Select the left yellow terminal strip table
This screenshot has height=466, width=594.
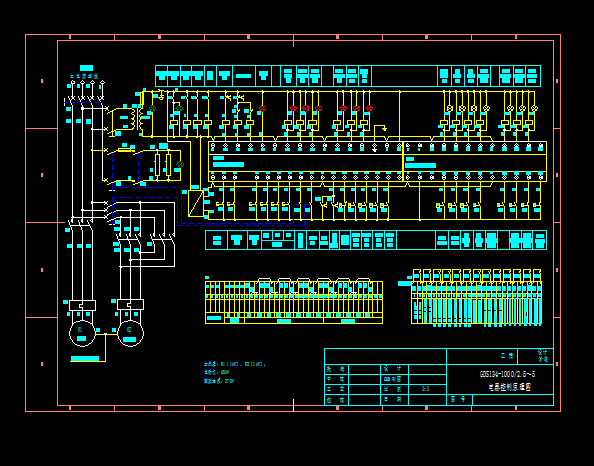pos(294,302)
